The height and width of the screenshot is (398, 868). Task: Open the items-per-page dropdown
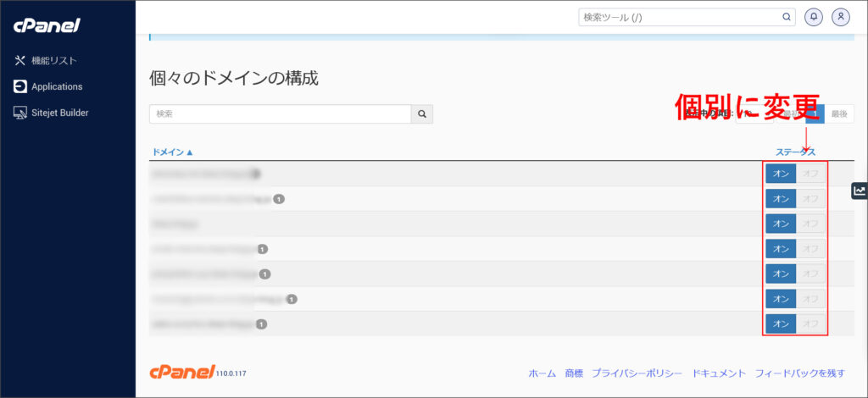click(x=754, y=113)
